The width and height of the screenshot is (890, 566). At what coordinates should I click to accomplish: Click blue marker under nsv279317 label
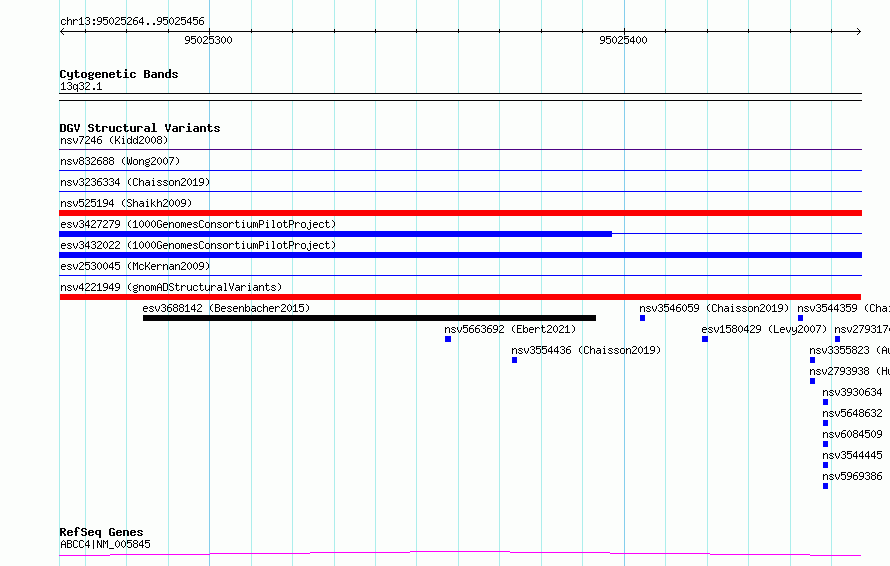tap(837, 339)
